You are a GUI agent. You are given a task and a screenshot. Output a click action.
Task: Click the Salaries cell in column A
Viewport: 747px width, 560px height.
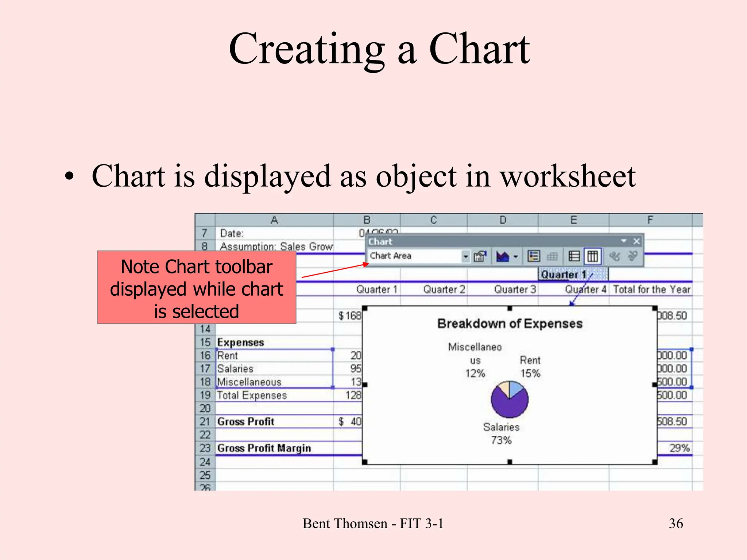[274, 369]
